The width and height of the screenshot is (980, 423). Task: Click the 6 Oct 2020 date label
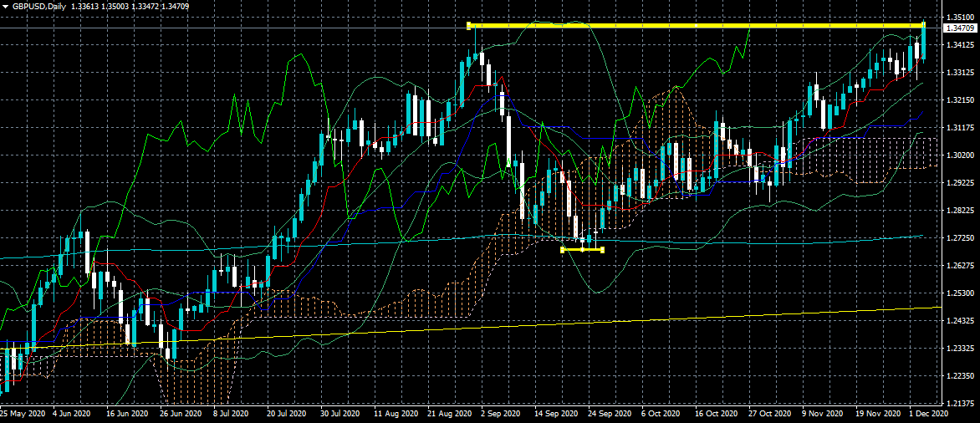[x=661, y=414]
